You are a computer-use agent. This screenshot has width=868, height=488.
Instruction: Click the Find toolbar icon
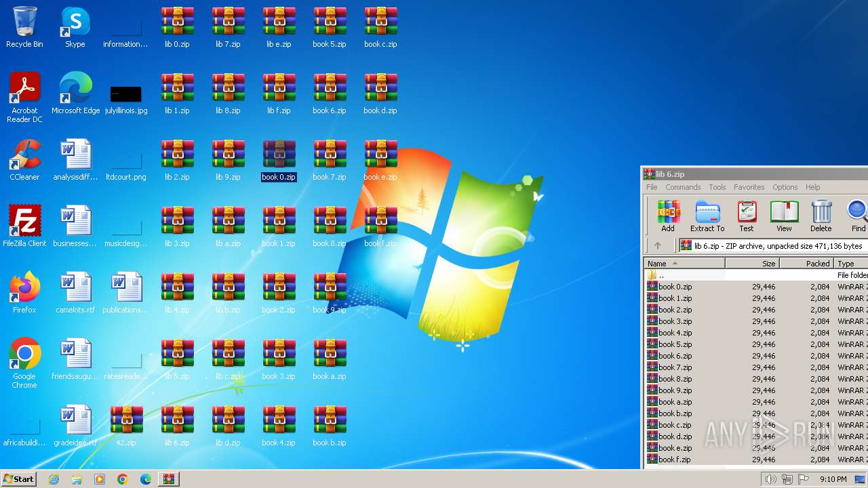(x=858, y=216)
